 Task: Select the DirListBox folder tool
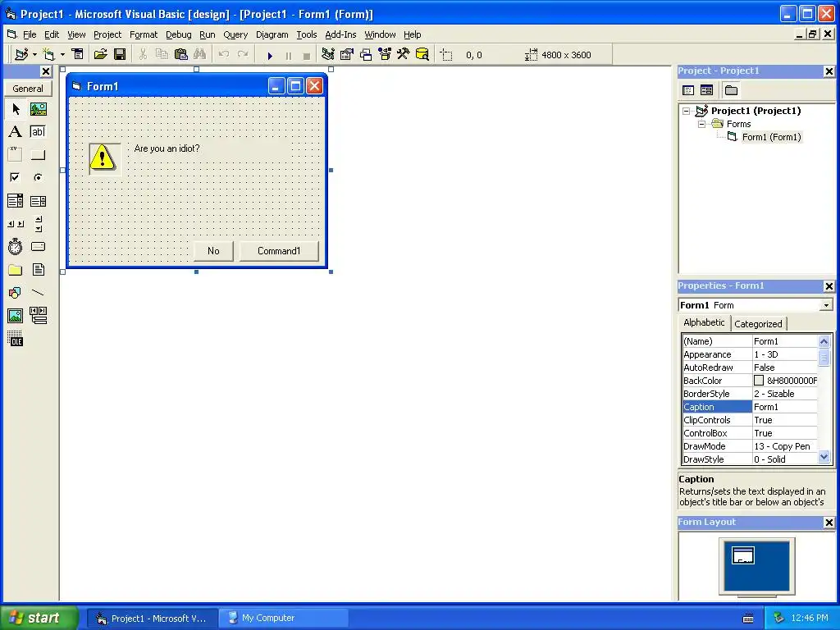tap(16, 269)
